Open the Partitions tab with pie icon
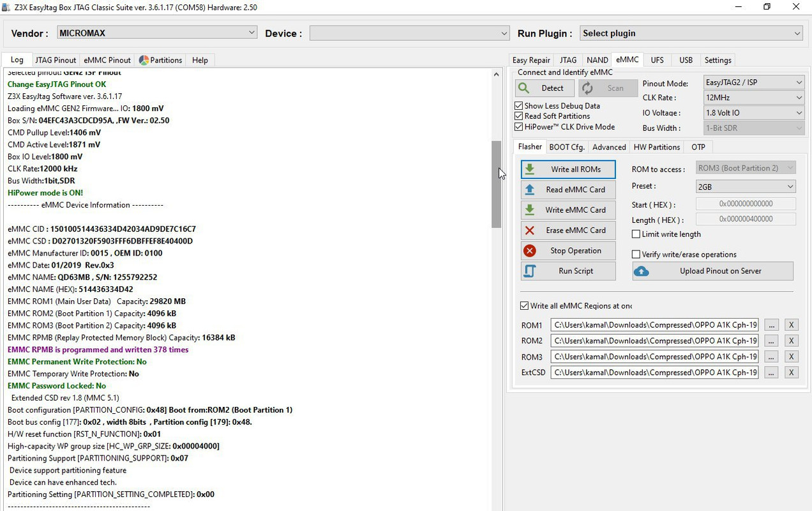The height and width of the screenshot is (511, 812). (x=161, y=60)
